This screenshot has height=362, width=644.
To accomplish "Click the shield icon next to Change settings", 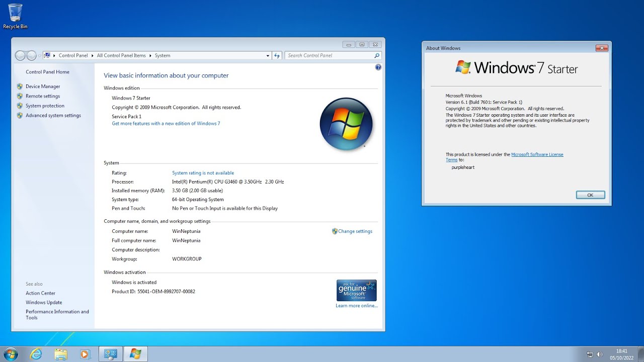I will (335, 231).
